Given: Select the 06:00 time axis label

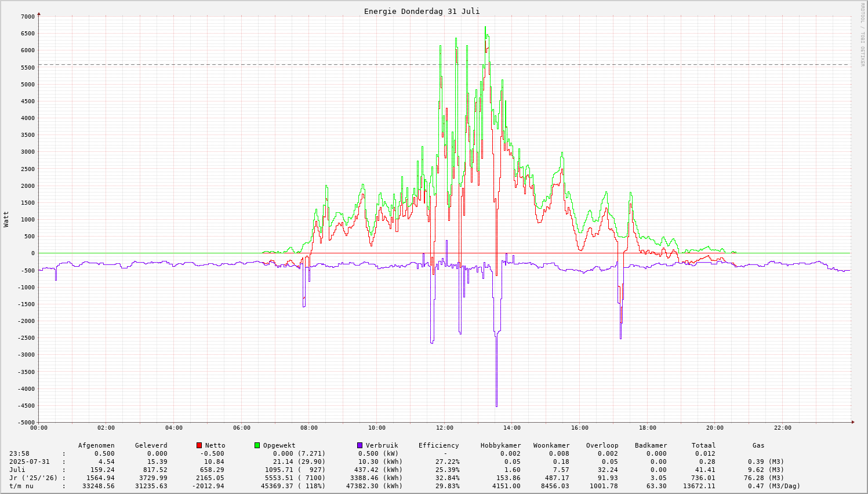Looking at the screenshot, I should [x=241, y=428].
